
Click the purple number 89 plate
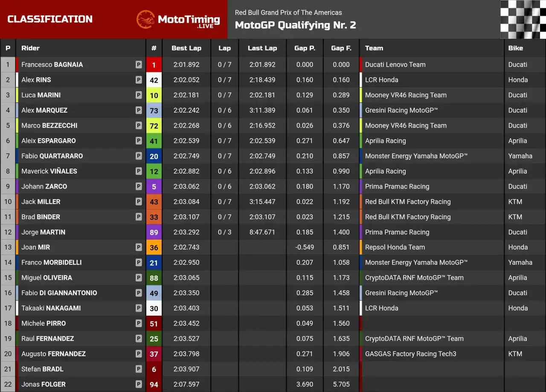pos(154,232)
